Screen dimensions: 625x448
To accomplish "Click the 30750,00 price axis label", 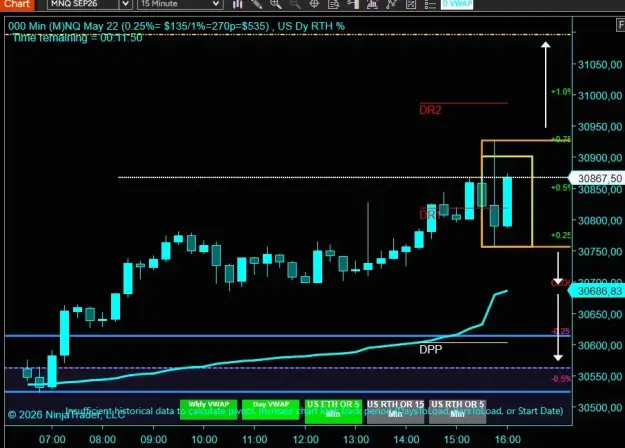I will pyautogui.click(x=600, y=252).
